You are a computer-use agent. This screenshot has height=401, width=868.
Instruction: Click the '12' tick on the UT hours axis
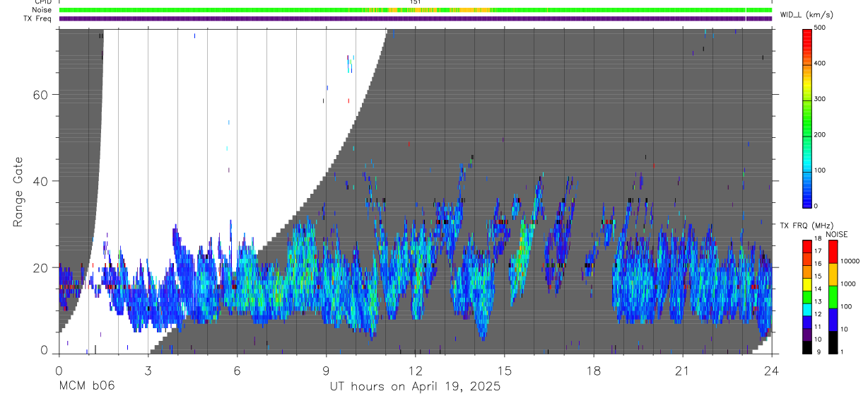(x=416, y=371)
